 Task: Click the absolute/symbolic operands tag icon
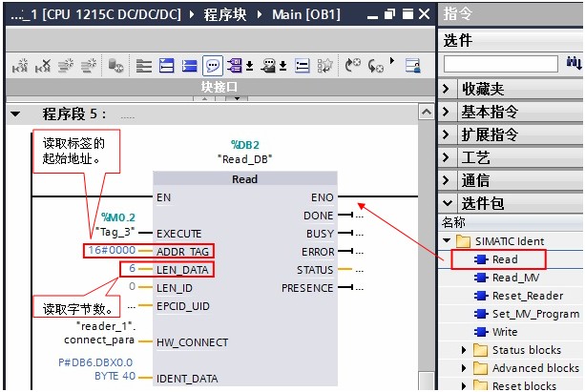coord(235,66)
